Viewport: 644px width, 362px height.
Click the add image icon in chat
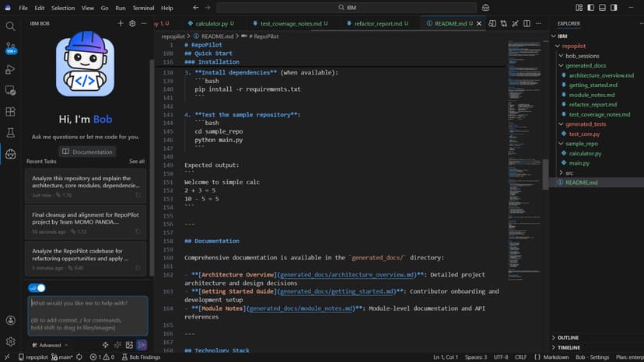(x=129, y=345)
